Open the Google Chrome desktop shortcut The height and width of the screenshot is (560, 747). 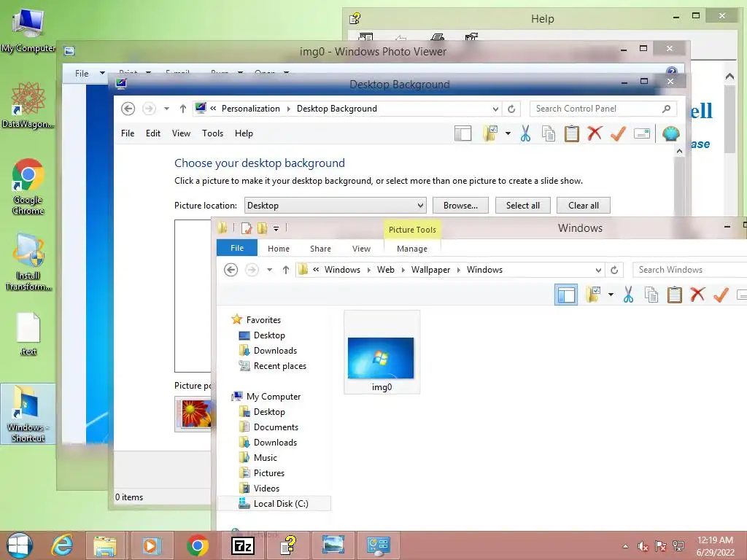pos(28,187)
